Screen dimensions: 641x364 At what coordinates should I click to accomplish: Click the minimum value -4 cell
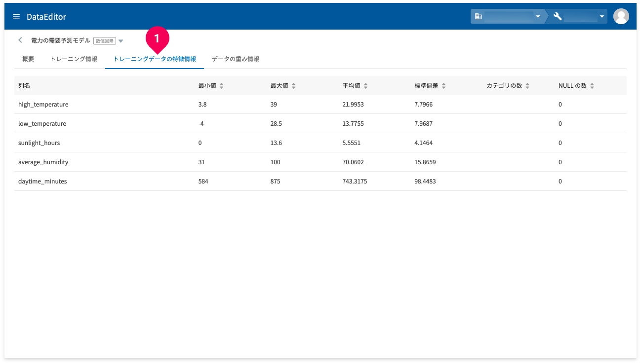201,124
